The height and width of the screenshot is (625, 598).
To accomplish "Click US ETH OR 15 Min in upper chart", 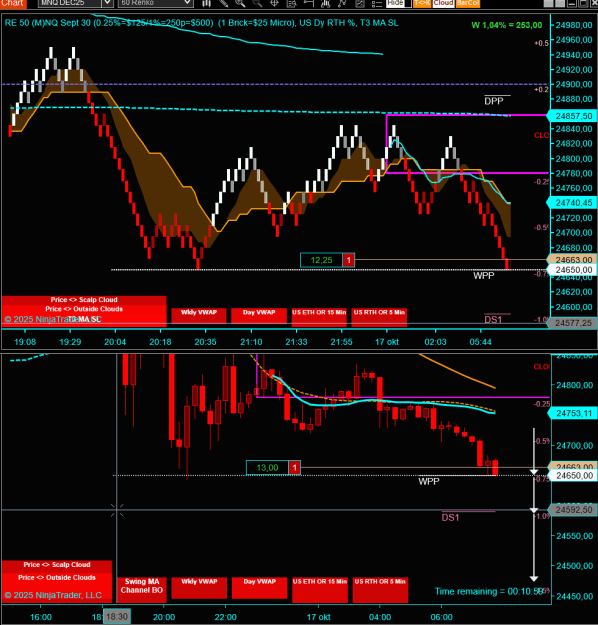I will pyautogui.click(x=319, y=315).
